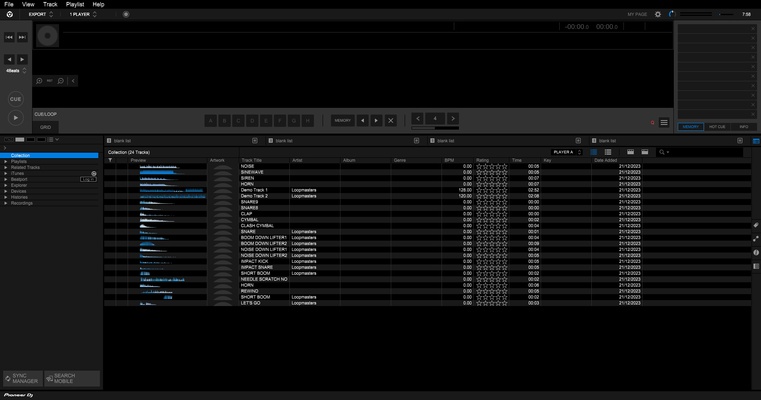Screen dimensions: 761x400
Task: Open the File menu
Action: (x=9, y=4)
